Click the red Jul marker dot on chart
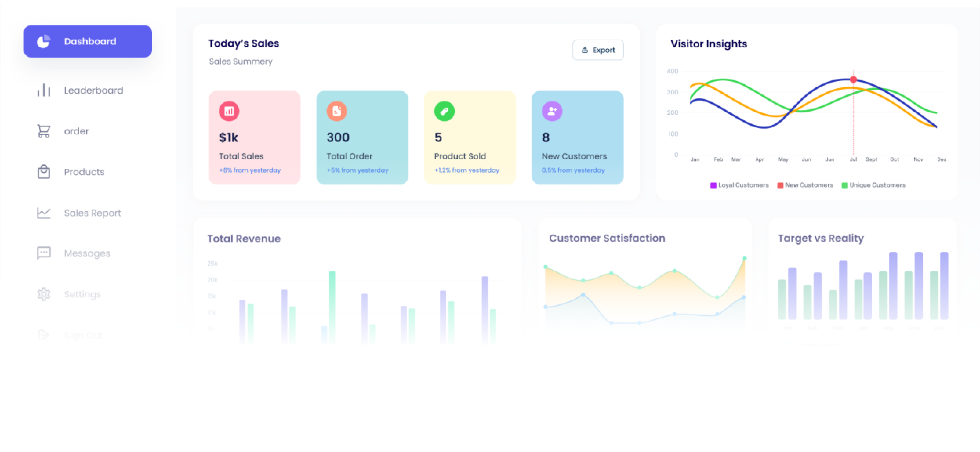The image size is (980, 452). point(853,80)
